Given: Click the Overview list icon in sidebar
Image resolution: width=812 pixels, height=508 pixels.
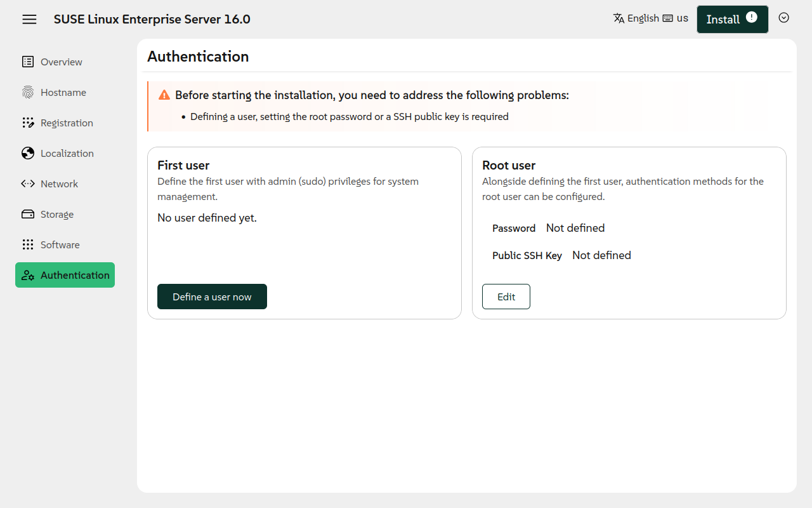Looking at the screenshot, I should coord(28,62).
